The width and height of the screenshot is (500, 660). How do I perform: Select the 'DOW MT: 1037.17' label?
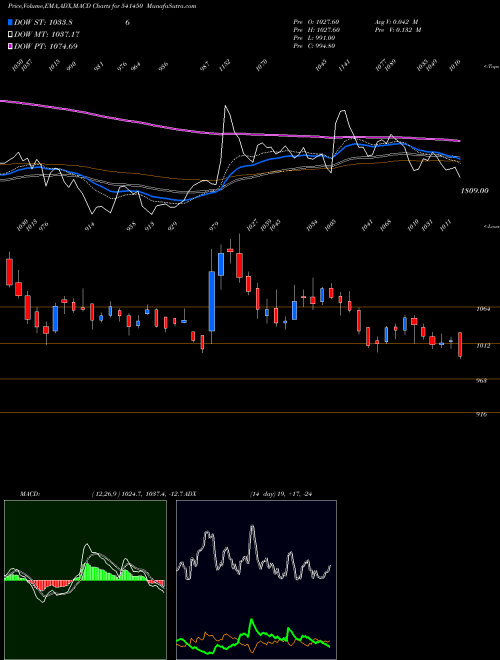(x=47, y=35)
